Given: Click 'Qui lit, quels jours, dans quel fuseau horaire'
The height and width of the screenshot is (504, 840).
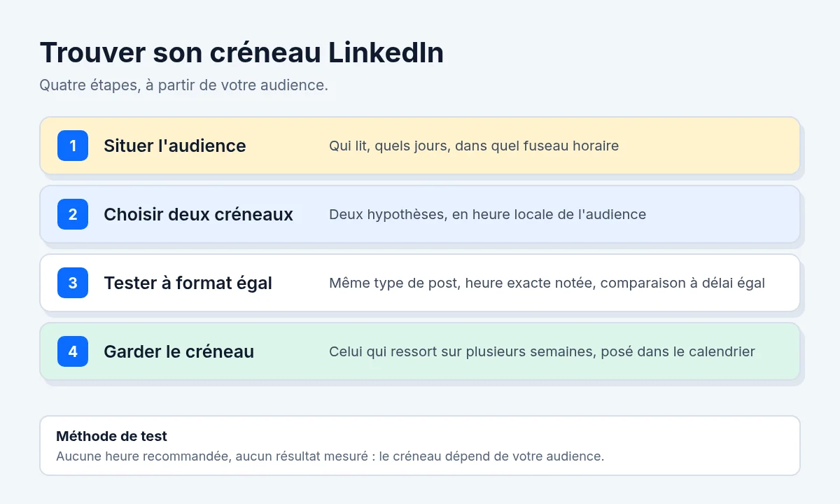Looking at the screenshot, I should (x=474, y=146).
